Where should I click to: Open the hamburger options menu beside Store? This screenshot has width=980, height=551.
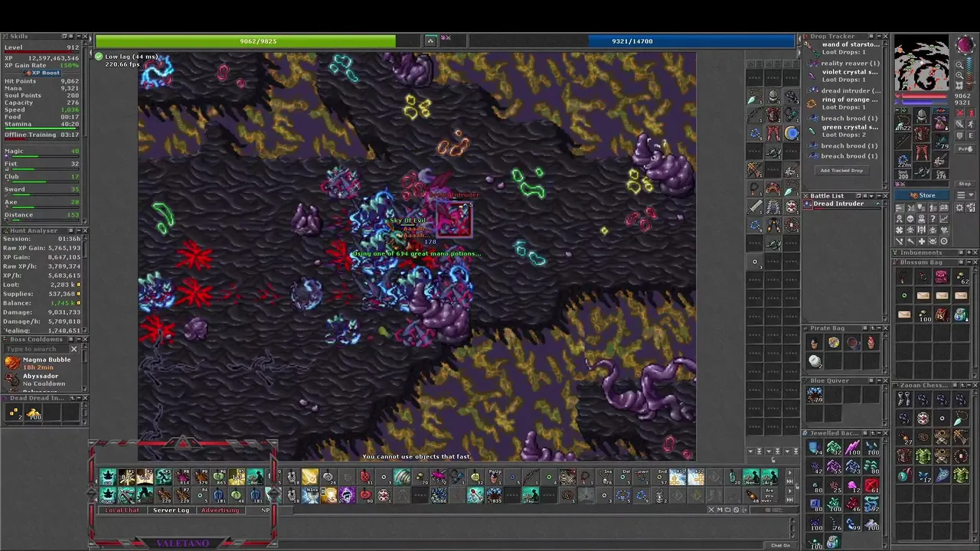(x=965, y=195)
